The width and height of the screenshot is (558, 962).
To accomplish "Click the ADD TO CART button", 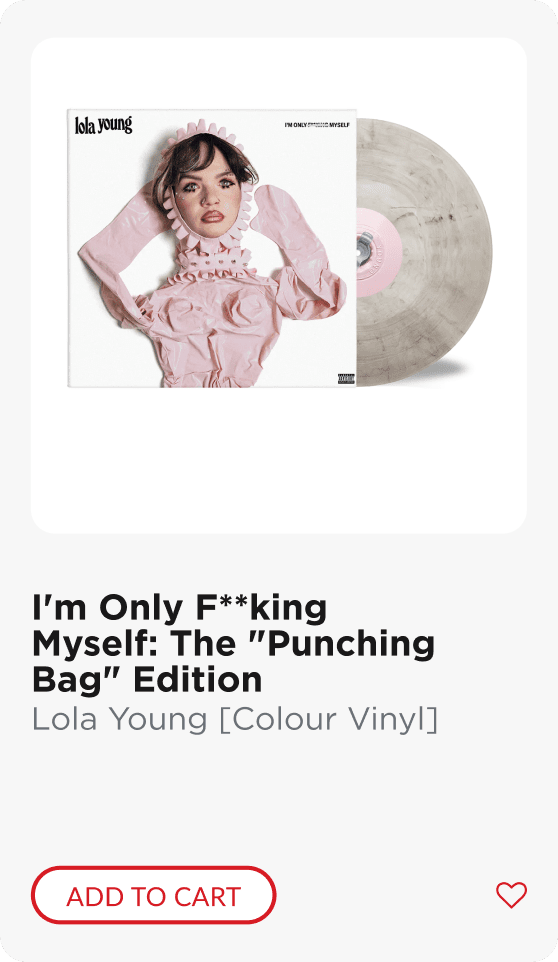I will pyautogui.click(x=153, y=895).
